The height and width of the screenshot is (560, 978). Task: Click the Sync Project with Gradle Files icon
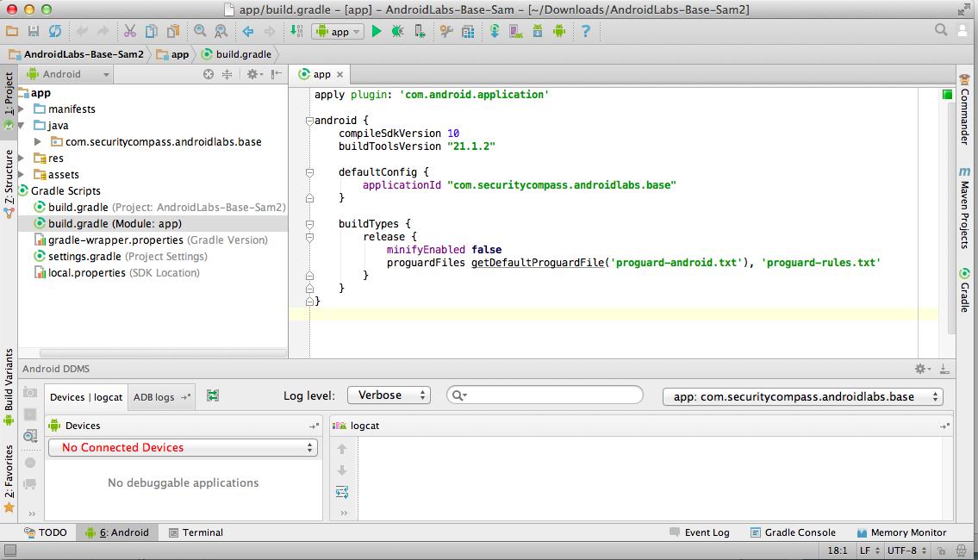tap(495, 31)
